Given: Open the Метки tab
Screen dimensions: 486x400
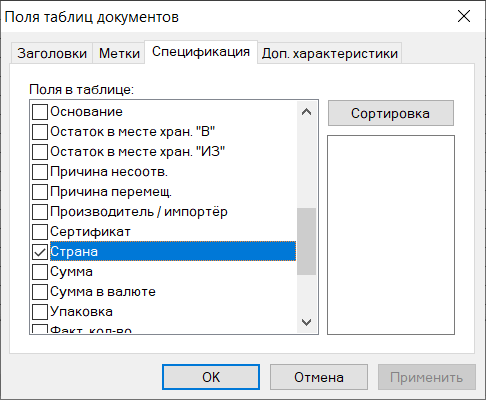Looking at the screenshot, I should (x=119, y=53).
